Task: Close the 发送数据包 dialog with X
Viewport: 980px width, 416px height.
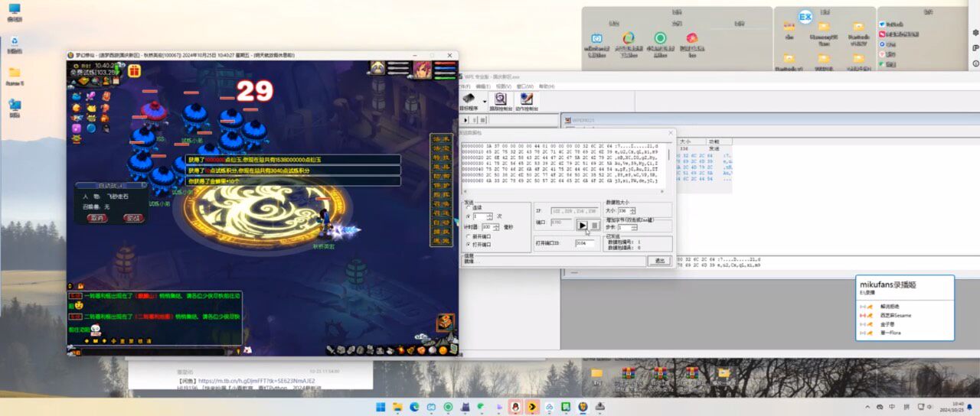Action: [x=670, y=133]
